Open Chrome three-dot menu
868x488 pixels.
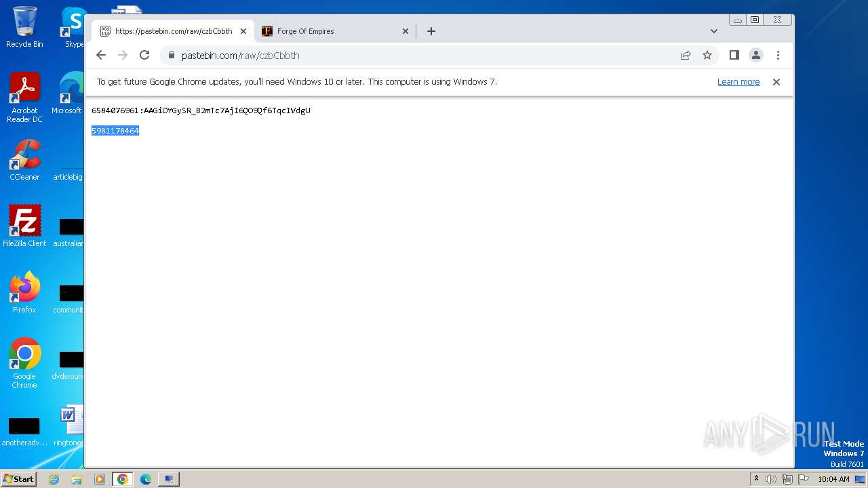click(778, 56)
